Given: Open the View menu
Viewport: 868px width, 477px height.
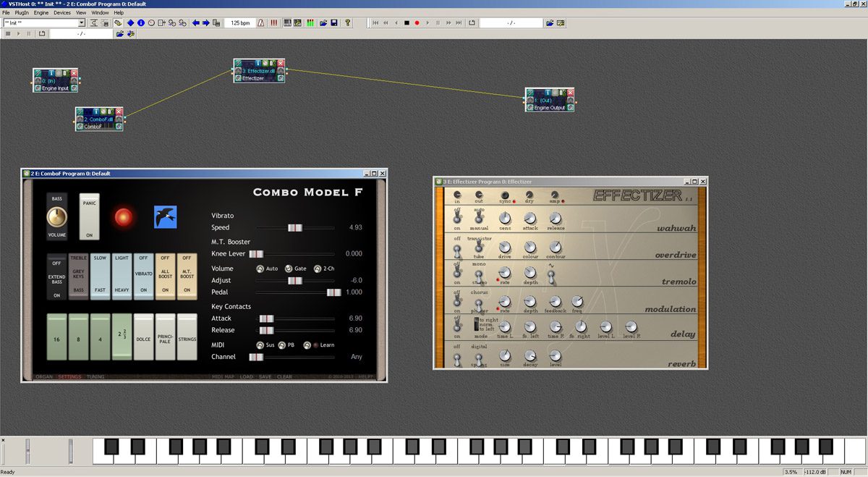Looking at the screenshot, I should click(81, 13).
